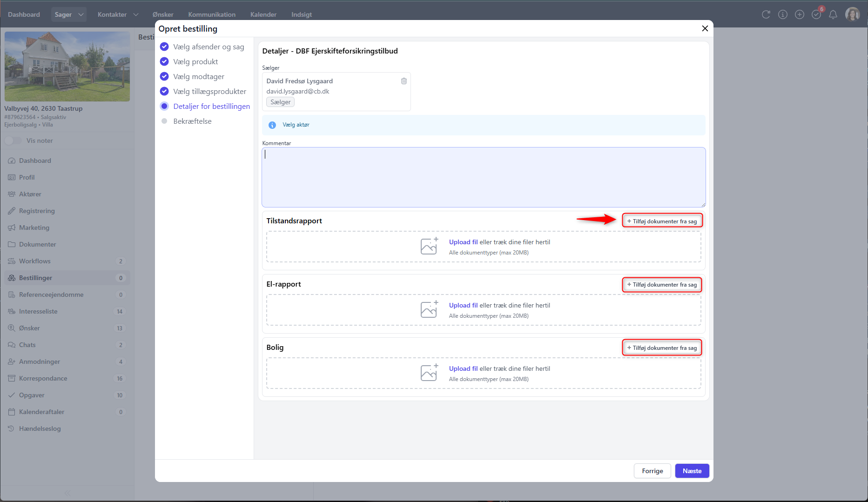
Task: Select the Bekræftelse step
Action: coord(192,121)
